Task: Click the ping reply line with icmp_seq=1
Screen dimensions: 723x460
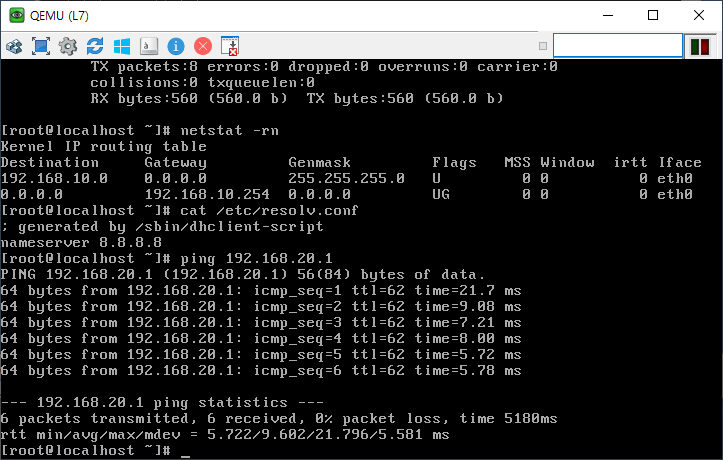Action: coord(261,291)
